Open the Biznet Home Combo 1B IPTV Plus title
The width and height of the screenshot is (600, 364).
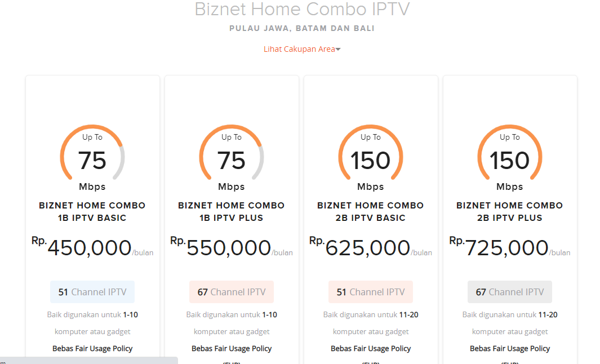click(232, 212)
